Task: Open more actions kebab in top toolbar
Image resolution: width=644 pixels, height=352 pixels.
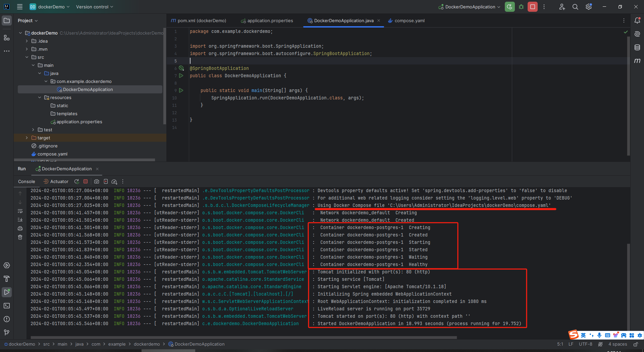Action: (544, 7)
